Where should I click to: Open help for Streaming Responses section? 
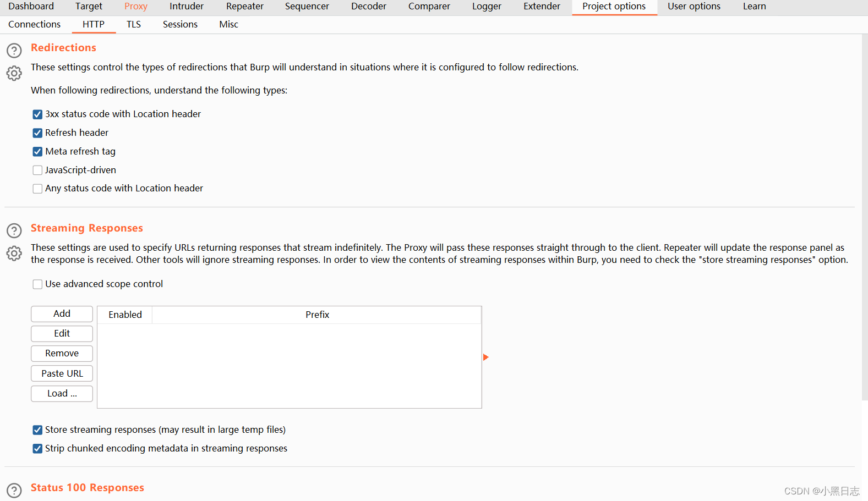[14, 230]
